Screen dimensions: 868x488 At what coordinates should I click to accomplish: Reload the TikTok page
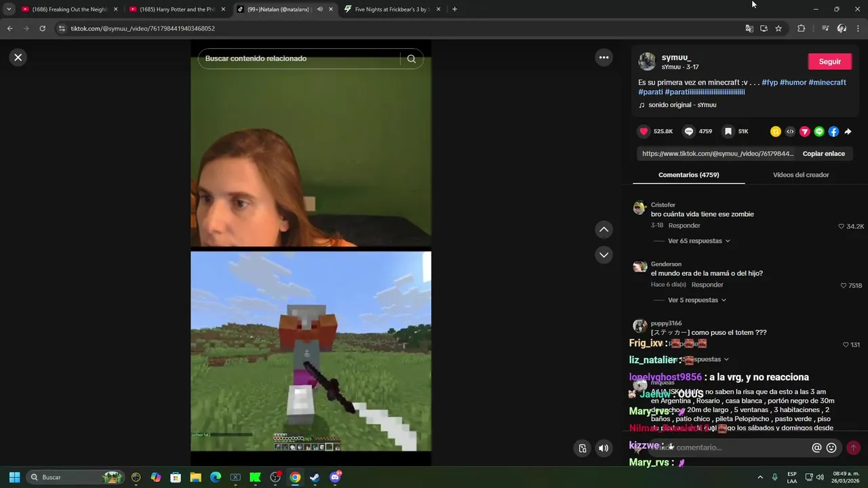(x=42, y=28)
